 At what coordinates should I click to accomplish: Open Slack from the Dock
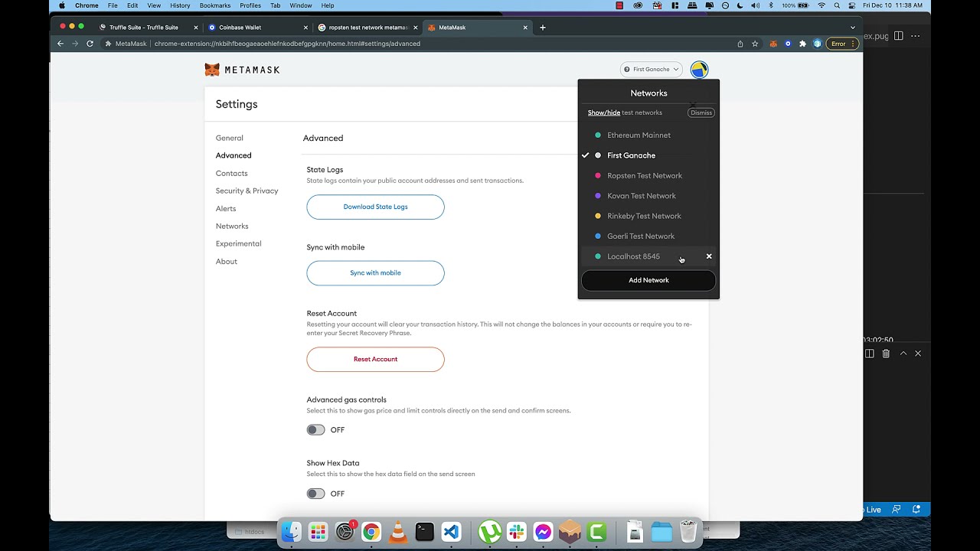pyautogui.click(x=517, y=531)
